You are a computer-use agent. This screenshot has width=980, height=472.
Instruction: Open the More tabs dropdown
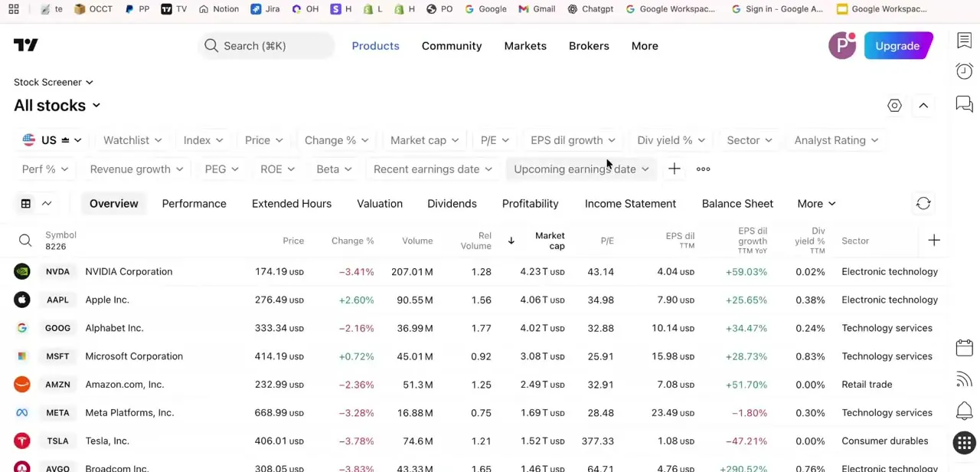816,204
